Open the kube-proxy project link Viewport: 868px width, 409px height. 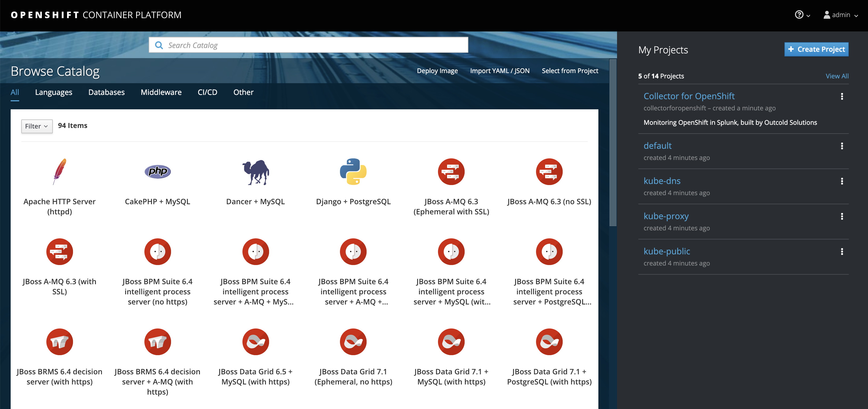click(666, 216)
